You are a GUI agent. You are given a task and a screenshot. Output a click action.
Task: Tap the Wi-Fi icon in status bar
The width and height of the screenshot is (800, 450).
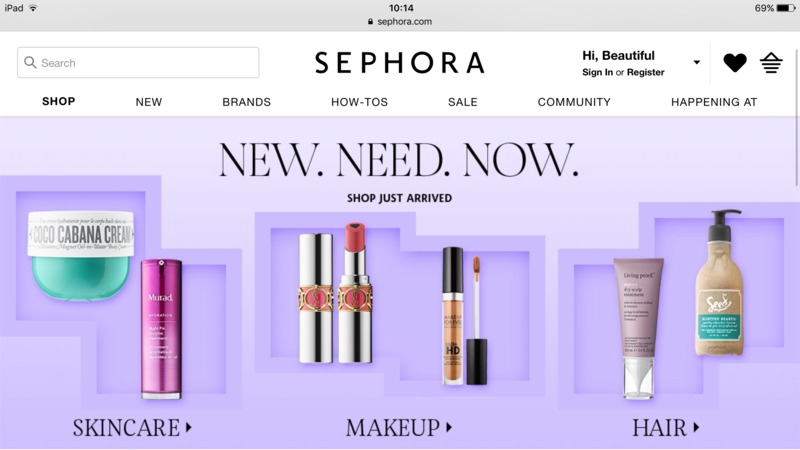click(33, 8)
